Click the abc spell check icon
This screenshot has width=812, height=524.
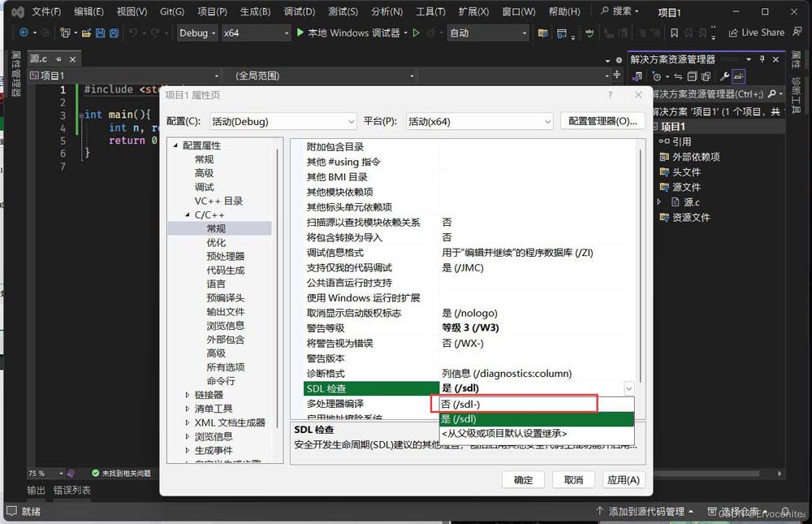pyautogui.click(x=590, y=32)
